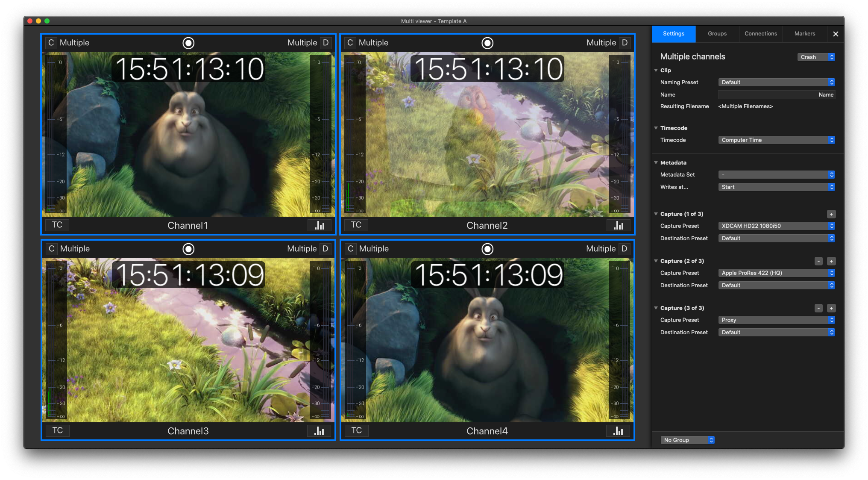
Task: Add capture after Capture (3 of 3)
Action: [831, 308]
